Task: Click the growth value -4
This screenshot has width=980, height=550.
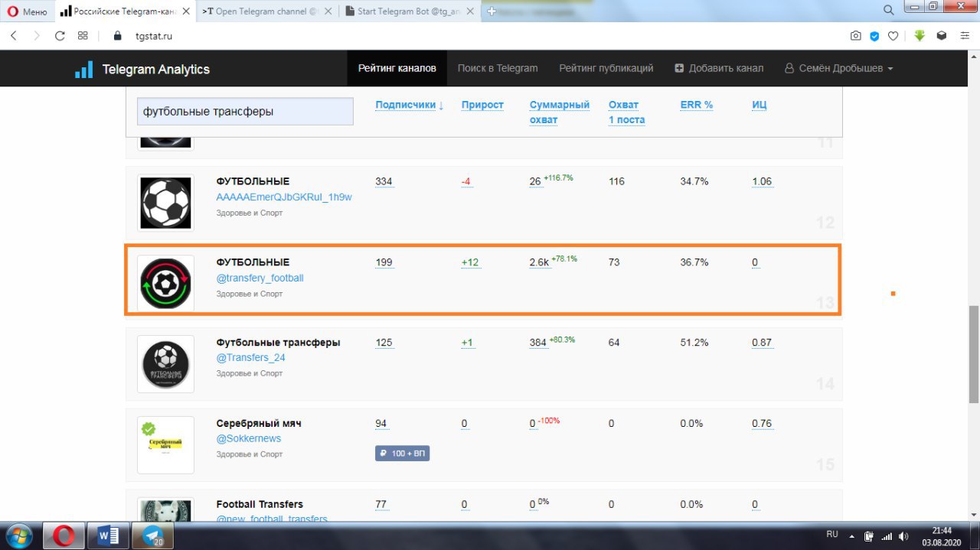Action: click(465, 181)
